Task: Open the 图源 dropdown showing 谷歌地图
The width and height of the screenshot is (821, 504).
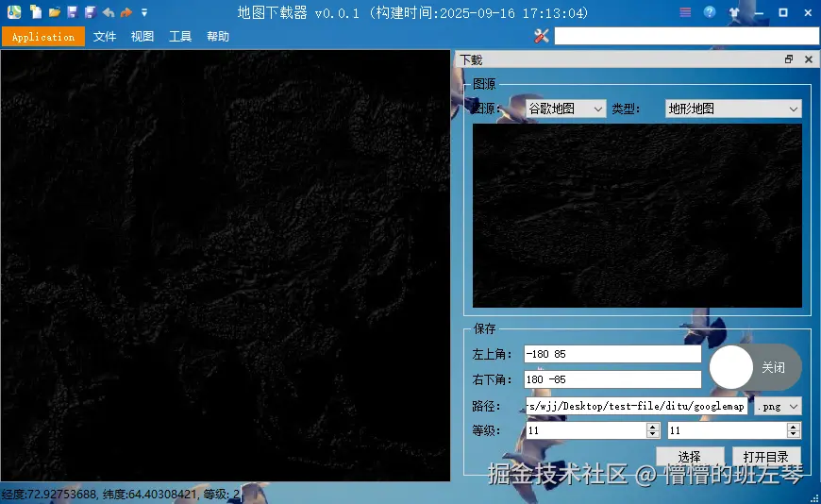Action: tap(565, 109)
